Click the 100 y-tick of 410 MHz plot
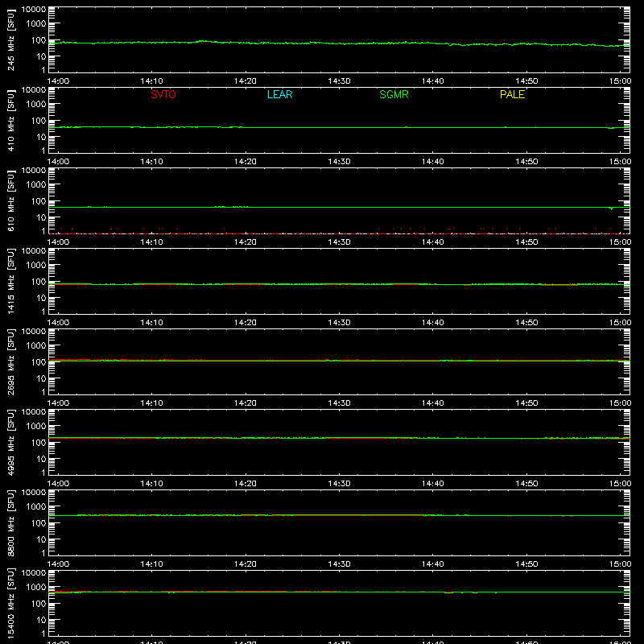 [38, 121]
